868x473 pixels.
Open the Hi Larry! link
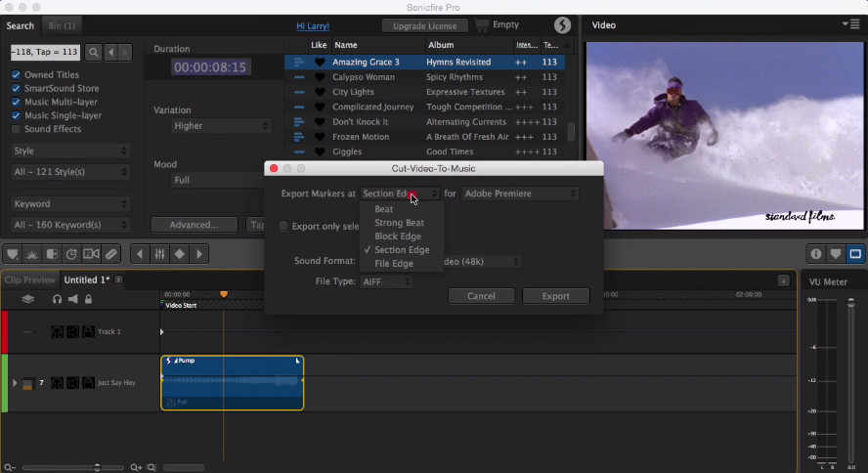coord(313,26)
